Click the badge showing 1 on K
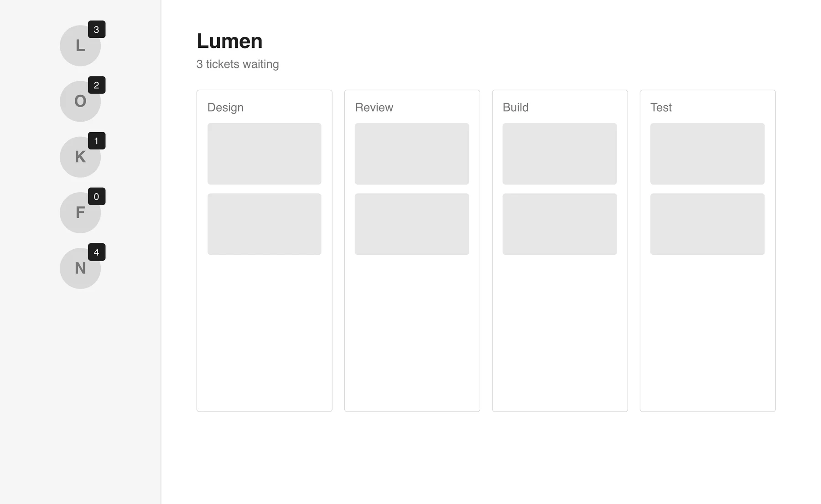The width and height of the screenshot is (821, 504). coord(97,141)
